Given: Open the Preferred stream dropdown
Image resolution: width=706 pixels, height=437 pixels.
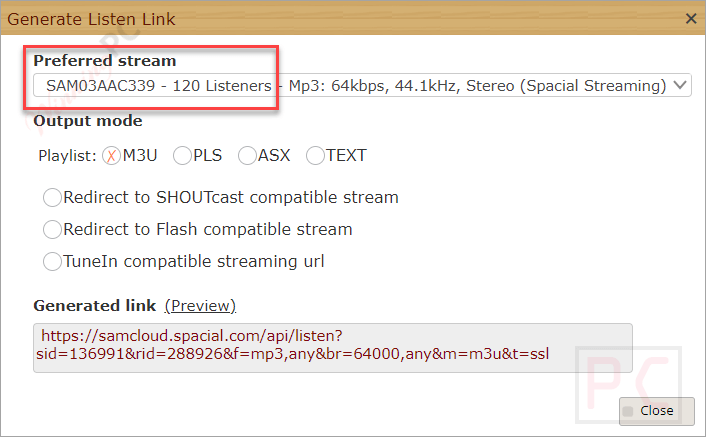Looking at the screenshot, I should pyautogui.click(x=362, y=86).
